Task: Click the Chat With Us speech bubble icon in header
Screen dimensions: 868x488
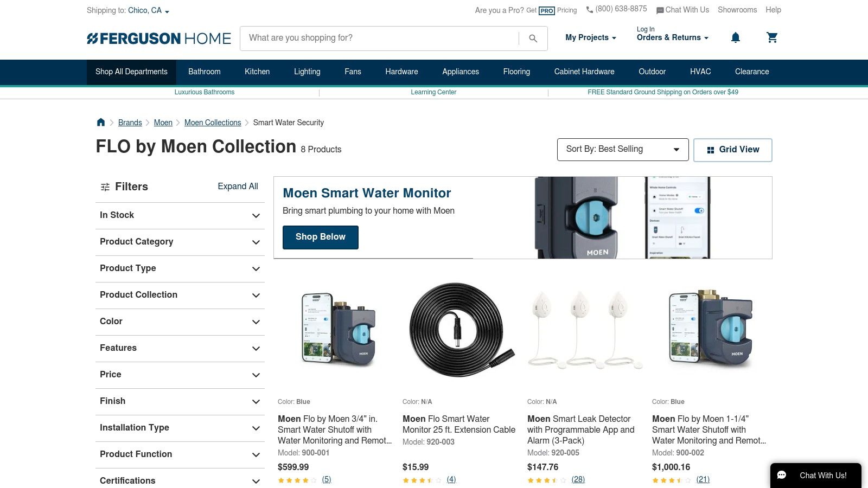Action: (660, 10)
